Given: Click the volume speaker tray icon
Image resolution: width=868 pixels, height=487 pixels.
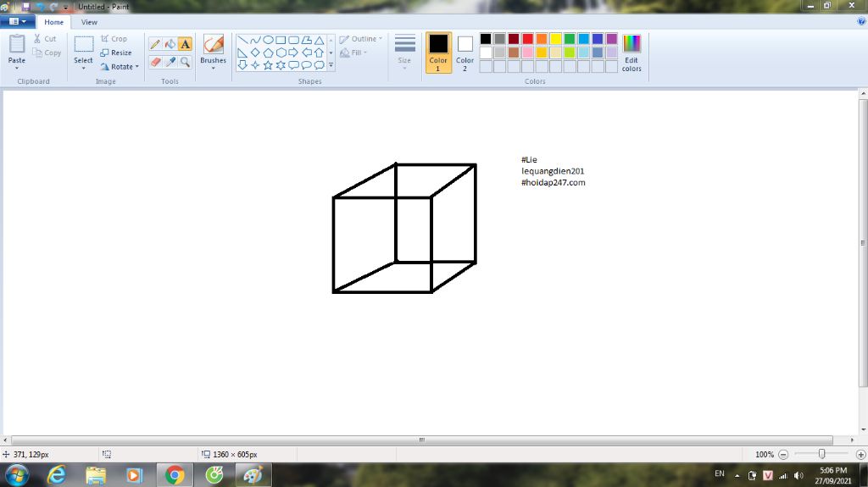Looking at the screenshot, I should click(798, 475).
